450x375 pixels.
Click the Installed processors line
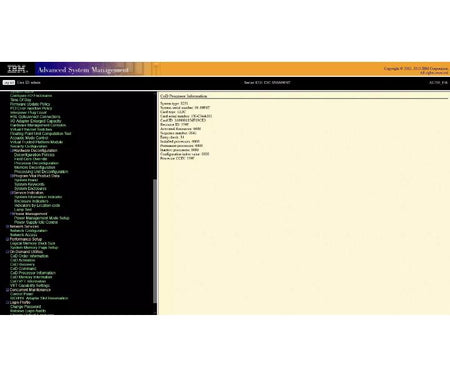point(180,141)
